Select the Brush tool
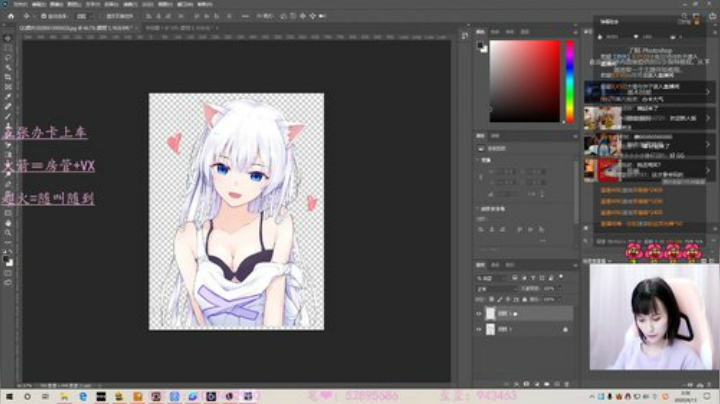720x404 pixels. 8,116
